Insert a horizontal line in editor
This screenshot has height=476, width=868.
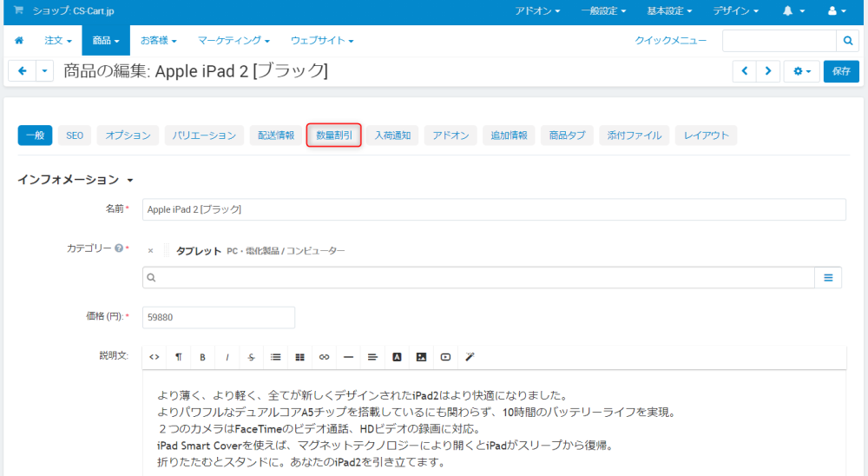point(348,357)
